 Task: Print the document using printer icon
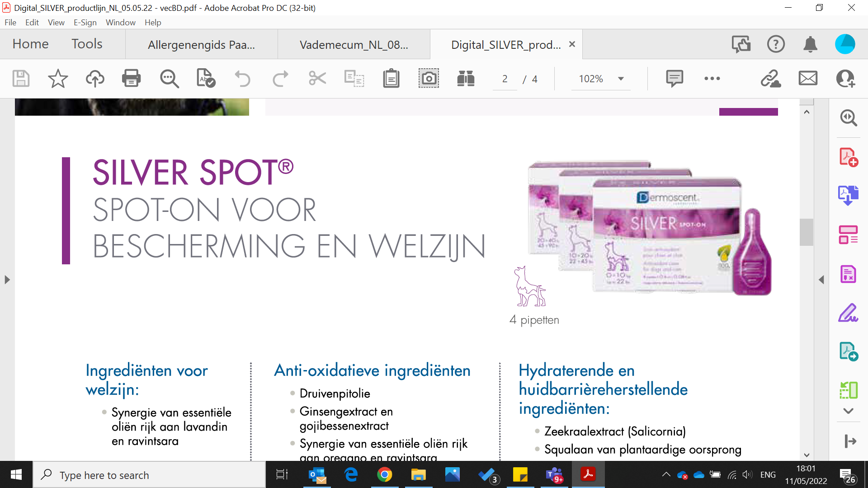[131, 79]
